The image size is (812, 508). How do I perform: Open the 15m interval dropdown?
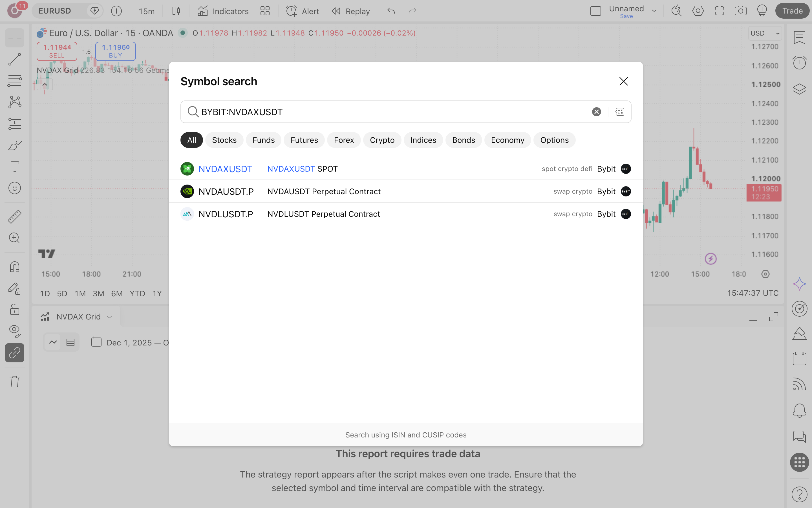[147, 11]
